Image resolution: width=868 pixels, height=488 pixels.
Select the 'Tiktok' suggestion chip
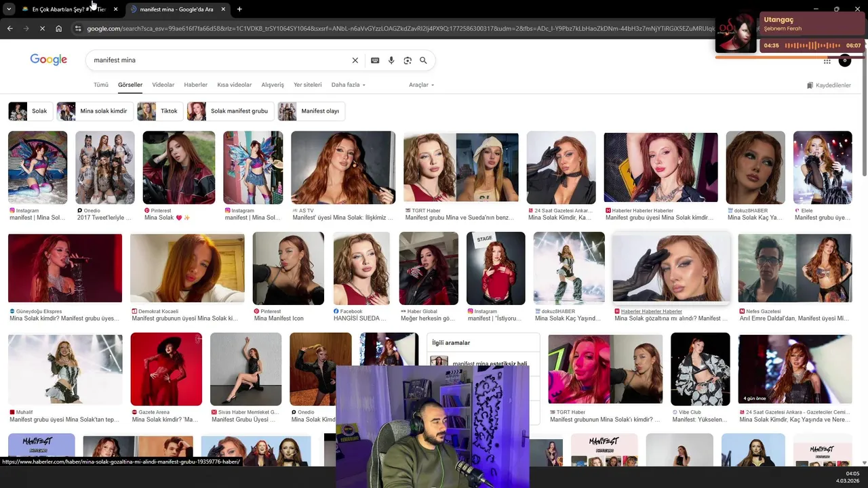point(160,111)
